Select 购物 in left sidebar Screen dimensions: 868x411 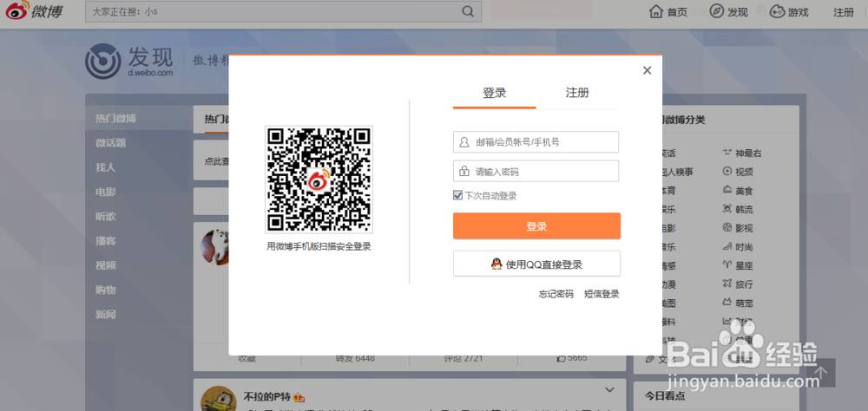click(x=106, y=290)
